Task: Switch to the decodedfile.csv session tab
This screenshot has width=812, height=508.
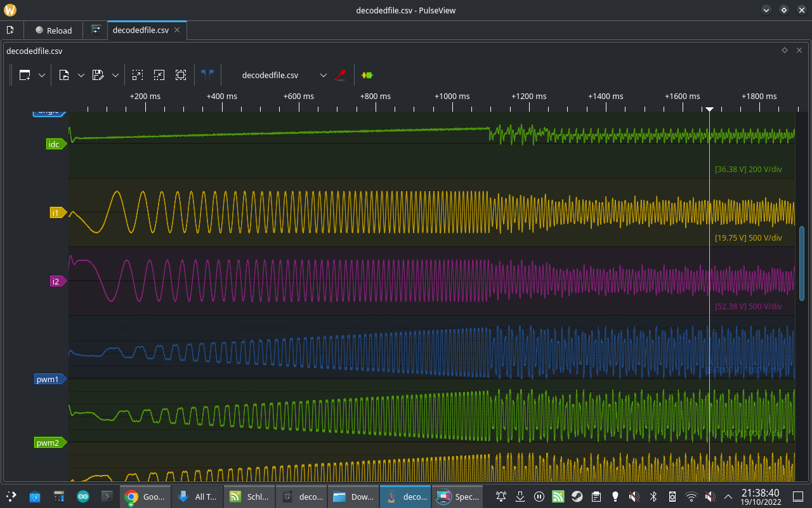Action: point(141,30)
